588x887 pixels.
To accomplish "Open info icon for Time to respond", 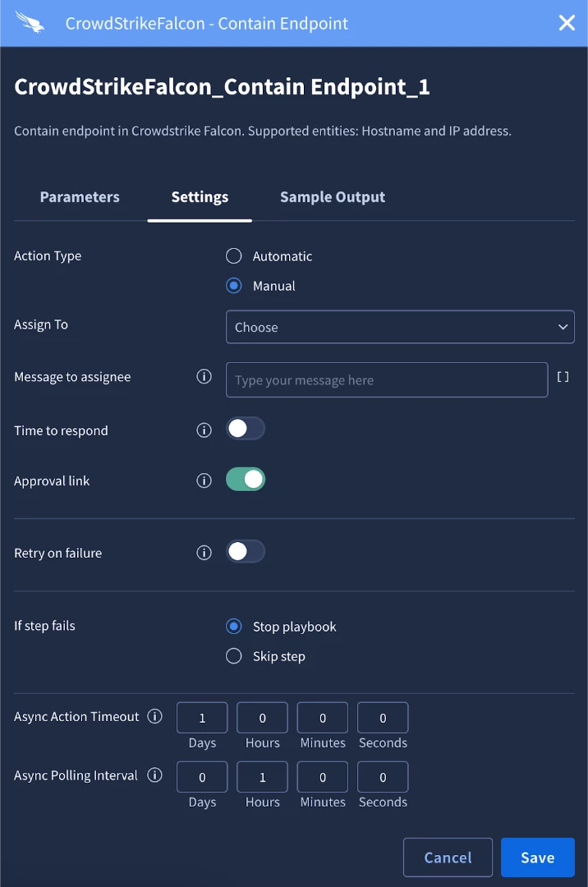I will pyautogui.click(x=204, y=430).
